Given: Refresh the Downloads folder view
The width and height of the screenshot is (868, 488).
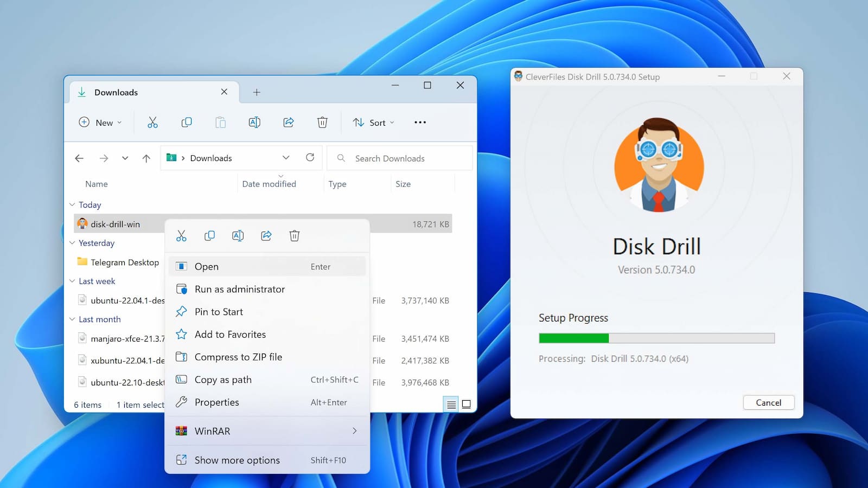Looking at the screenshot, I should 310,158.
